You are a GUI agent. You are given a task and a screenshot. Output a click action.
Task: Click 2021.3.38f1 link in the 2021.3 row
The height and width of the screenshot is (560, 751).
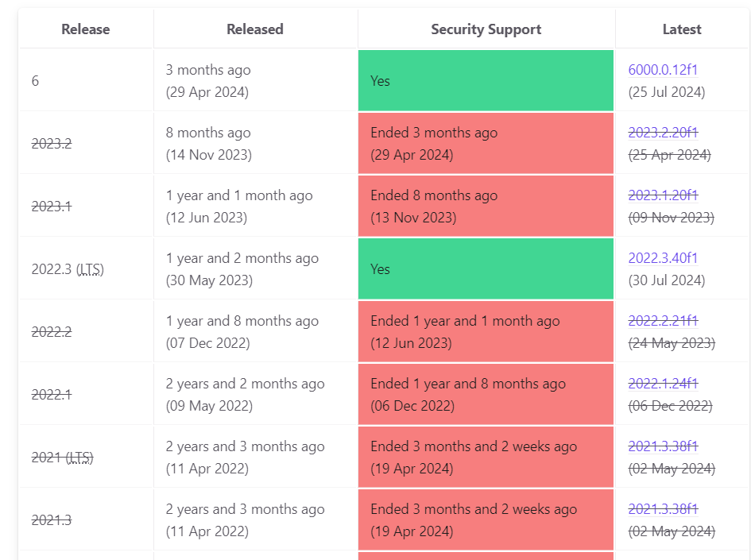click(x=663, y=509)
